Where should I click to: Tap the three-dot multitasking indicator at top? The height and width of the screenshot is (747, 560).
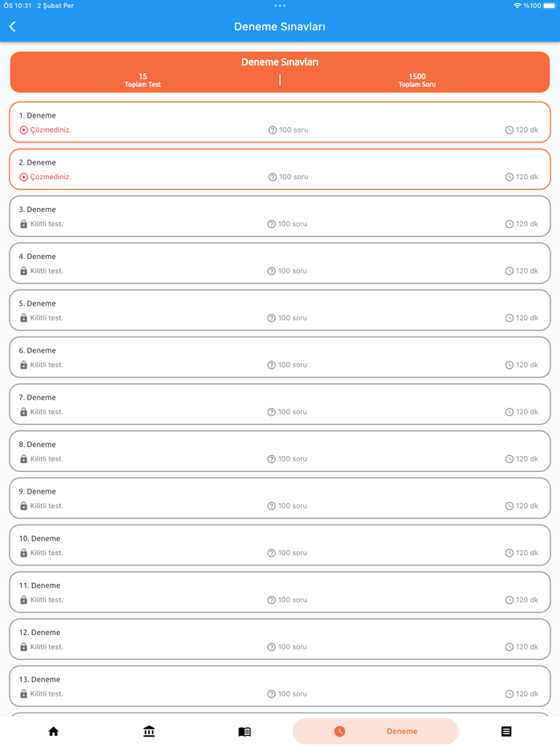(280, 6)
